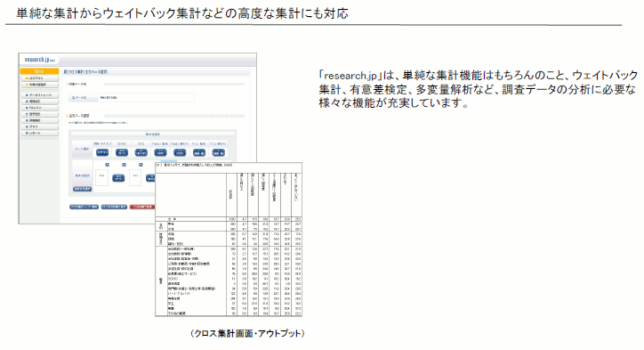Image resolution: width=644 pixels, height=350 pixels.
Task: Click the slide heading 単純な集計からウェイトバック集計
Action: 182,13
